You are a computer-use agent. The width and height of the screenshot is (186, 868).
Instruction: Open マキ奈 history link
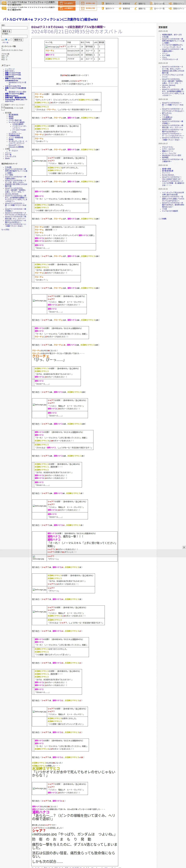(164, 209)
